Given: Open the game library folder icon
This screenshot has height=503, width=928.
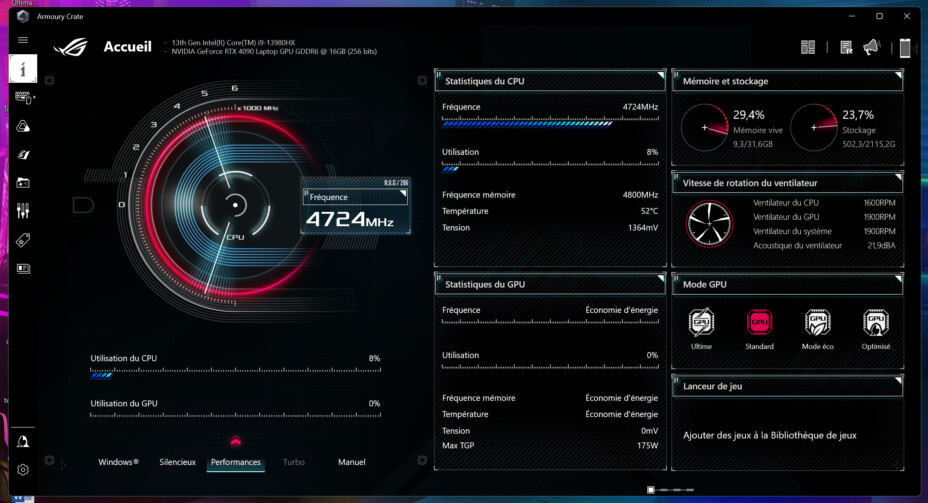Looking at the screenshot, I should (23, 183).
